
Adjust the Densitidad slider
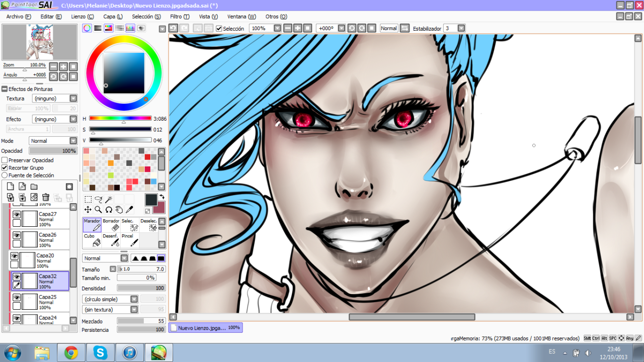pos(141,288)
